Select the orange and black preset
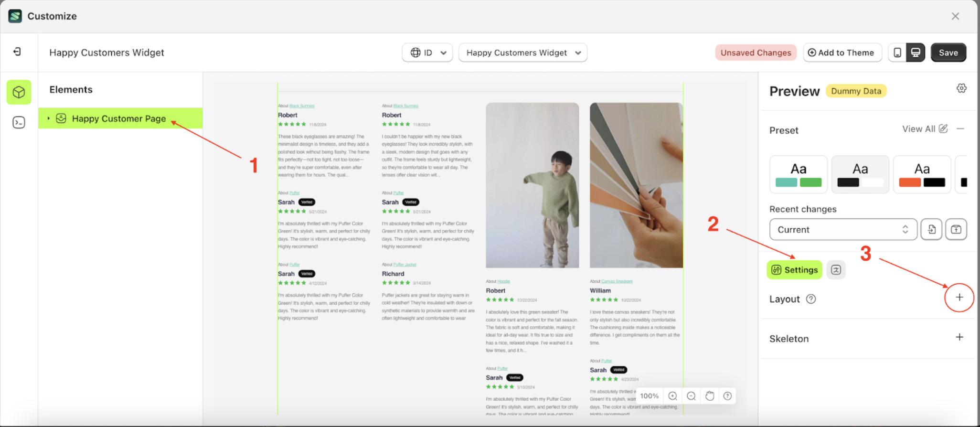The height and width of the screenshot is (427, 980). [x=922, y=174]
